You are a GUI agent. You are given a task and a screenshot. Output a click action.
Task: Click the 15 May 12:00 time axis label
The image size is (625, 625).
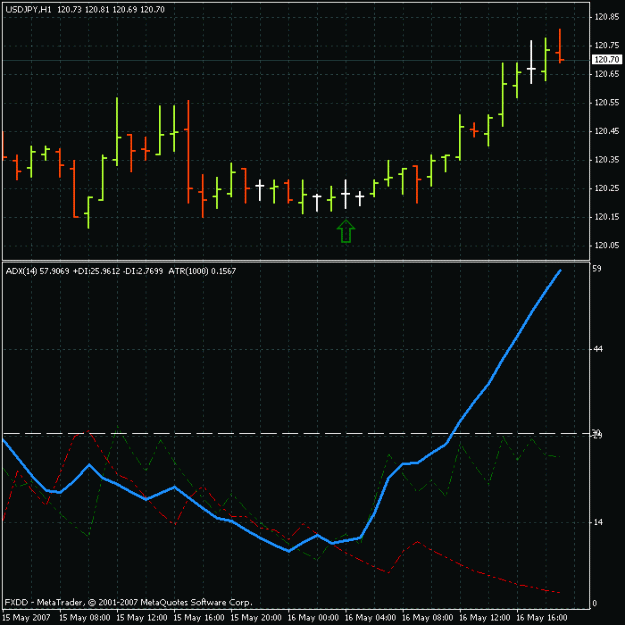coord(142,618)
